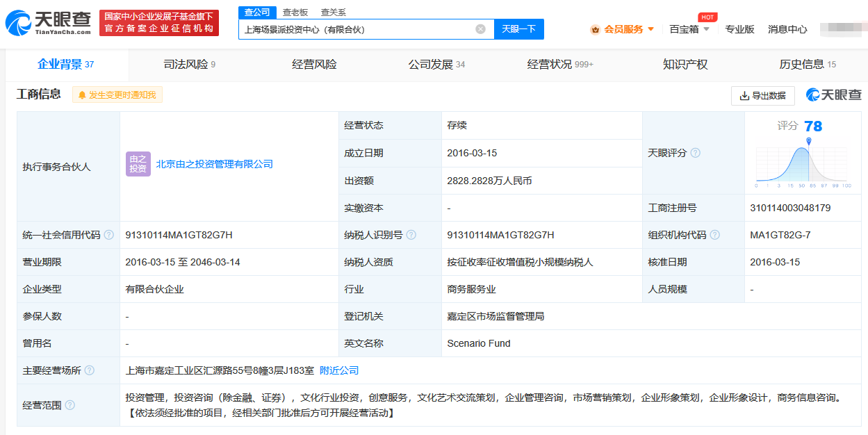This screenshot has height=435, width=868.
Task: Click the purple 由之投资 logo icon
Action: tap(138, 164)
